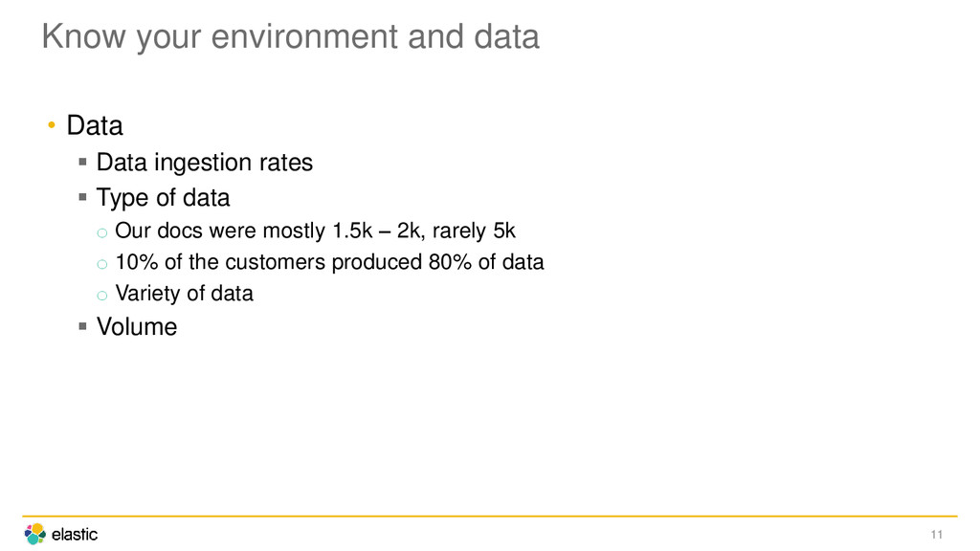980x551 pixels.
Task: Click the square bullet beside Type of data
Action: coord(82,197)
